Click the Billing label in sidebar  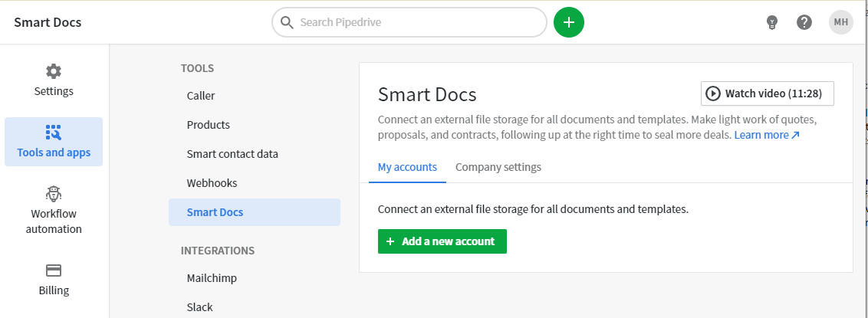click(54, 290)
